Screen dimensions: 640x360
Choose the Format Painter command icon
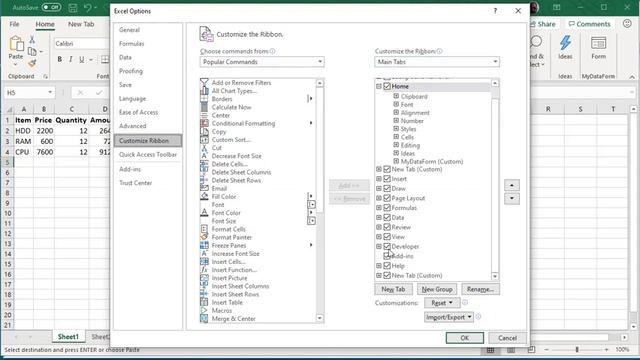(204, 237)
